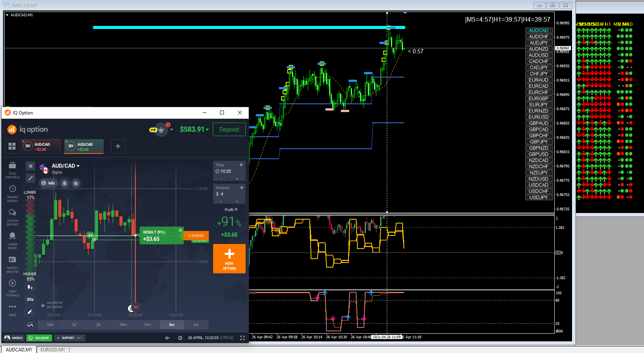Open the candlestick chart type selector
The width and height of the screenshot is (644, 353).
pos(30,287)
